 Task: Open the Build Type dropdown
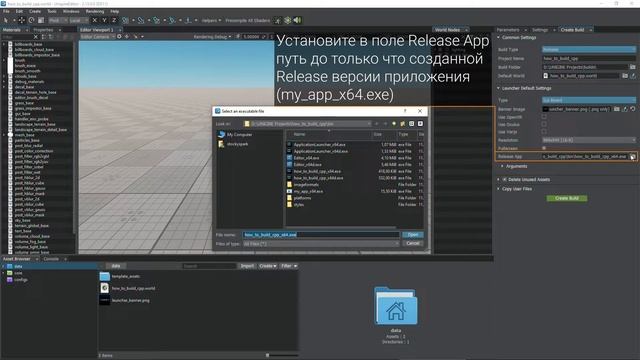point(589,49)
